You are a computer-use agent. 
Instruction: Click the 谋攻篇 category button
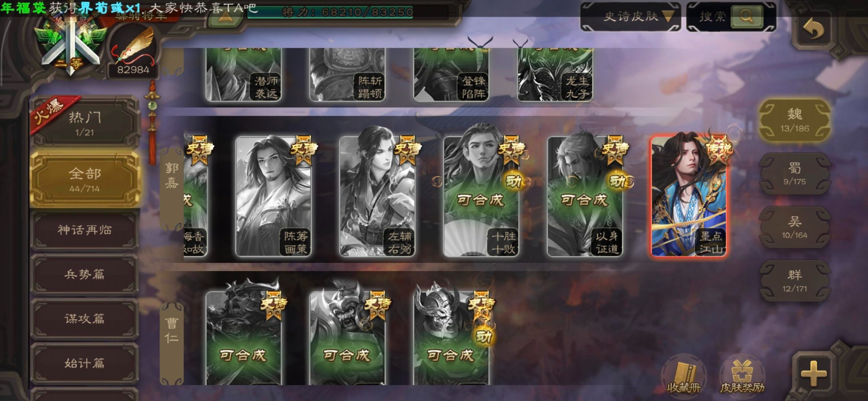tap(85, 319)
